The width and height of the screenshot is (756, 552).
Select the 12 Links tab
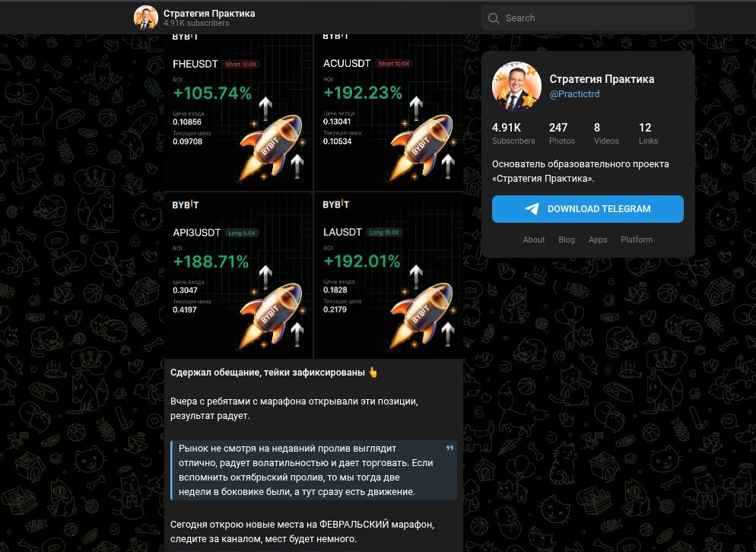coord(648,134)
